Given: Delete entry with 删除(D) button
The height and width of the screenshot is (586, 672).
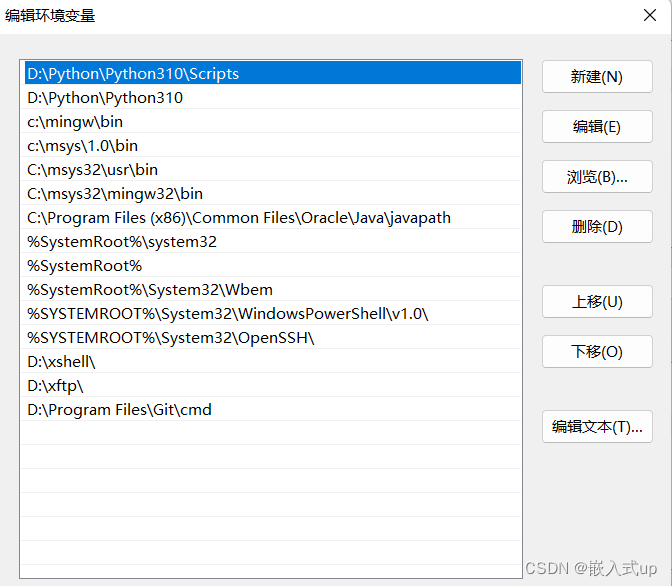Looking at the screenshot, I should [597, 226].
